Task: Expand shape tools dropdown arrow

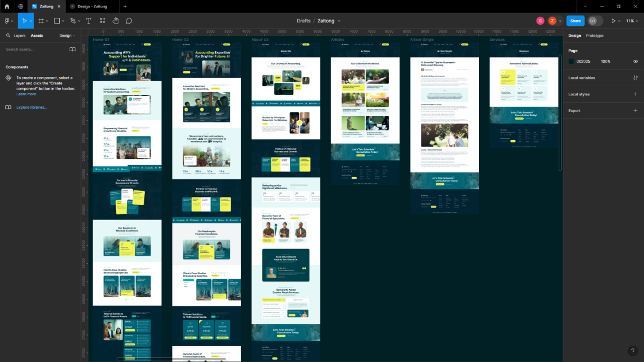Action: [x=63, y=21]
